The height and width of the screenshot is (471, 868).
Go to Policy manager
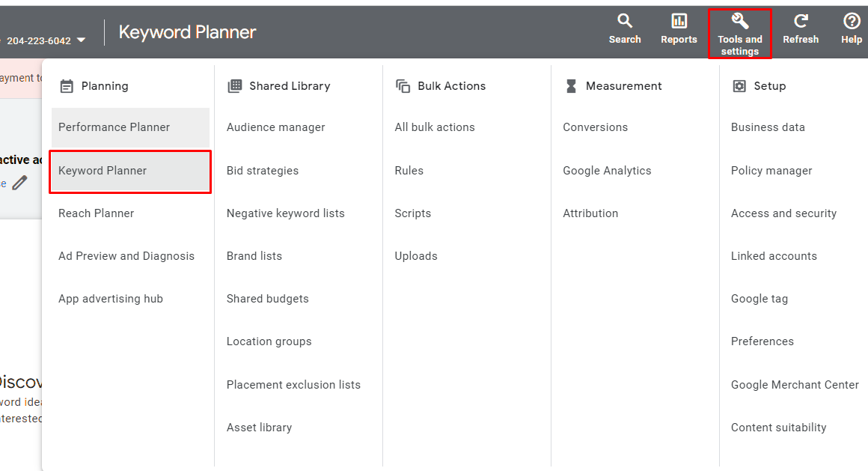[x=771, y=171]
